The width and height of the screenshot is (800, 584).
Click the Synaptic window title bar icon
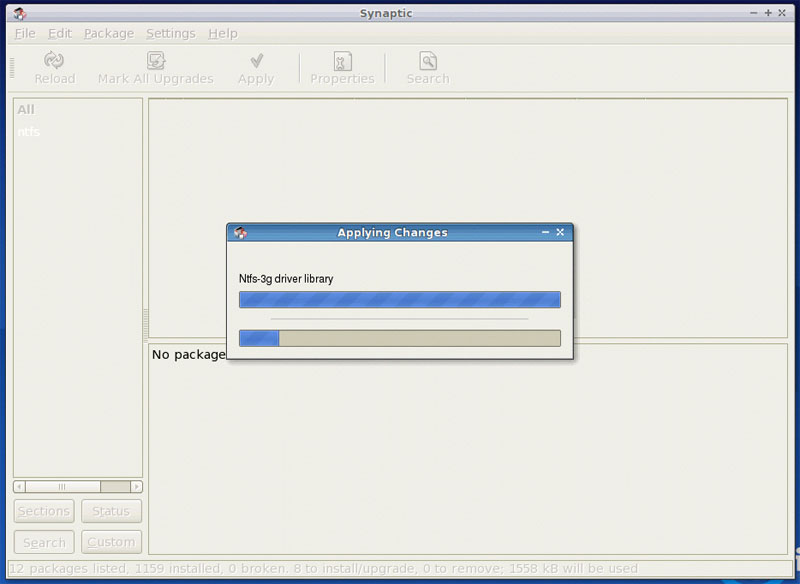[x=20, y=13]
